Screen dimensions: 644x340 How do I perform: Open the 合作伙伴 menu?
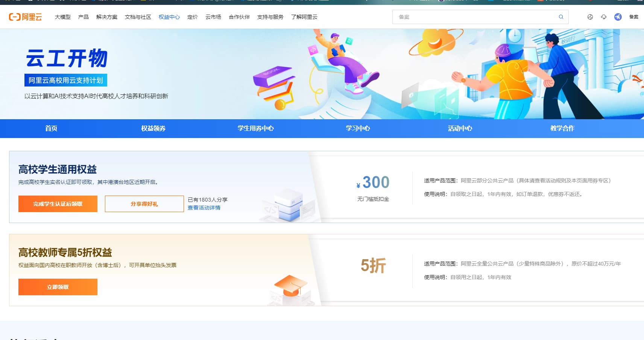pyautogui.click(x=239, y=17)
